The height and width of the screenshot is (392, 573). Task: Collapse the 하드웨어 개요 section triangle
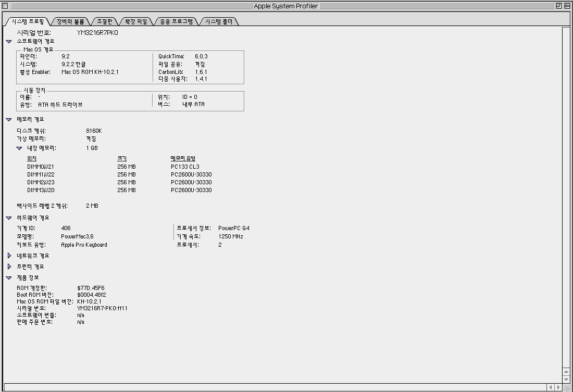(9, 218)
